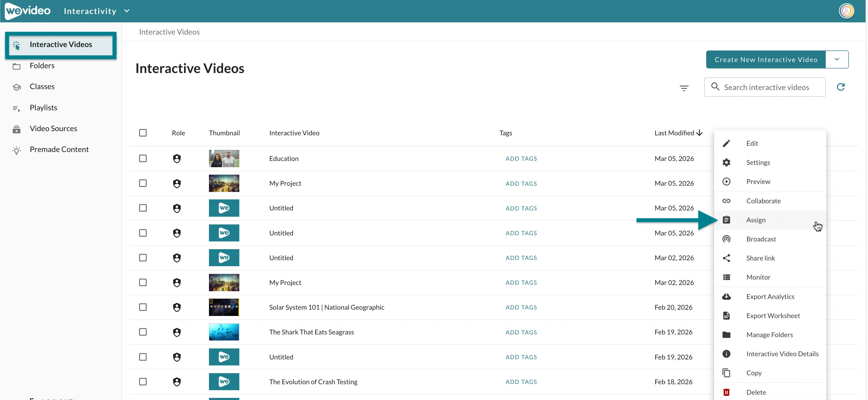Check the select-all checkbox in header
Viewport: 868px width, 400px height.
coord(143,133)
